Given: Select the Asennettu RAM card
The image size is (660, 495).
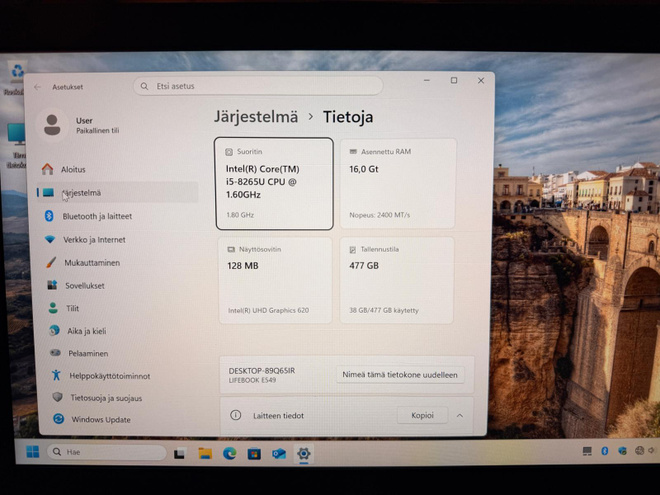Looking at the screenshot, I should [x=398, y=184].
